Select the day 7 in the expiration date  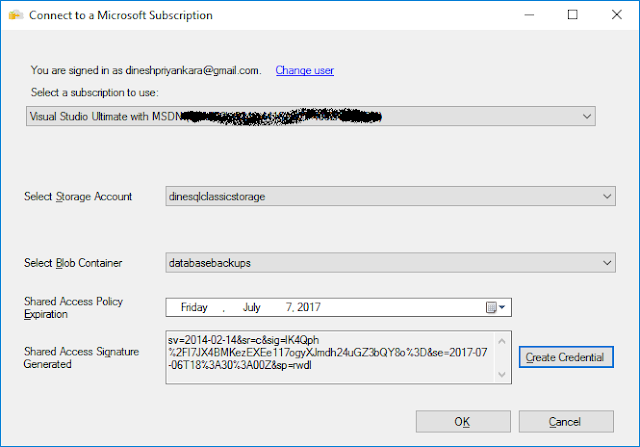[289, 308]
